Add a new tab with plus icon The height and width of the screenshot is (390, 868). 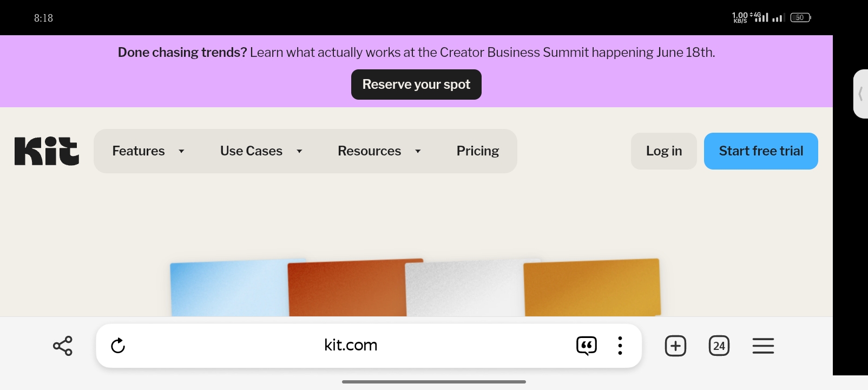pos(675,346)
